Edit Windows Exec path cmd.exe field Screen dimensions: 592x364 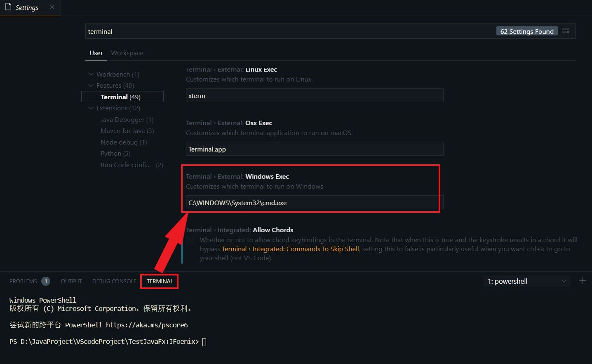[315, 203]
